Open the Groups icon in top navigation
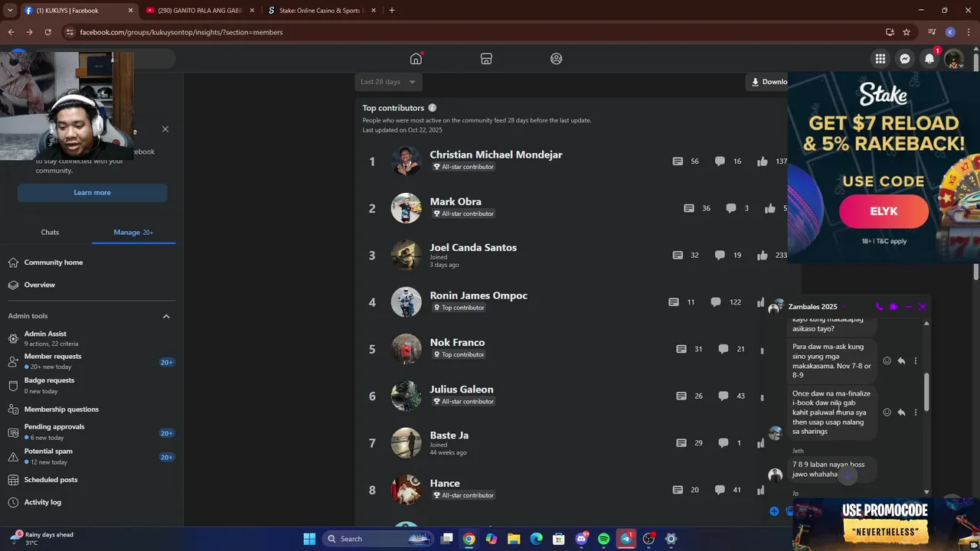The height and width of the screenshot is (551, 980). coord(557,59)
